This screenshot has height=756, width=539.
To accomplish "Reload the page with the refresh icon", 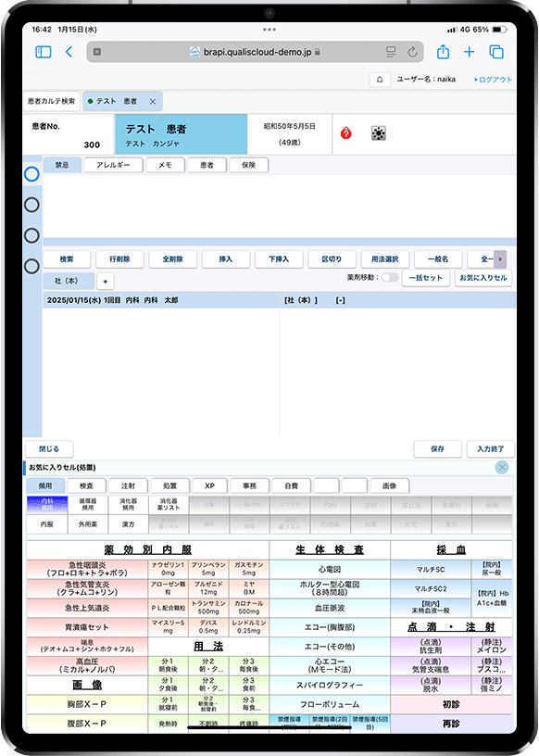I will (x=412, y=52).
